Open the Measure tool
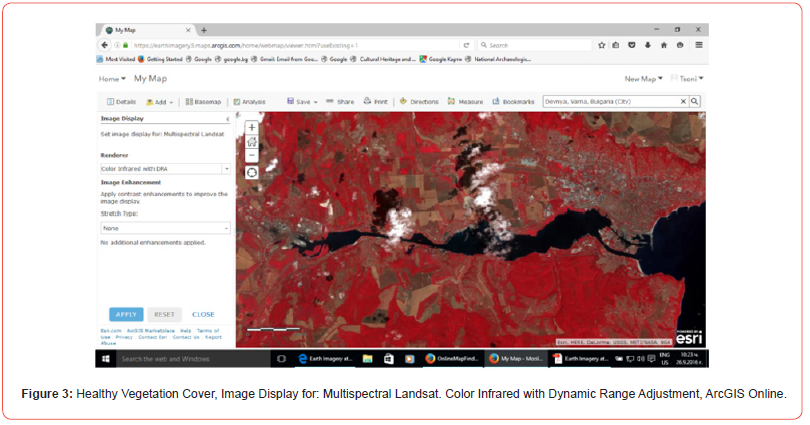The image size is (810, 425). coord(466,101)
